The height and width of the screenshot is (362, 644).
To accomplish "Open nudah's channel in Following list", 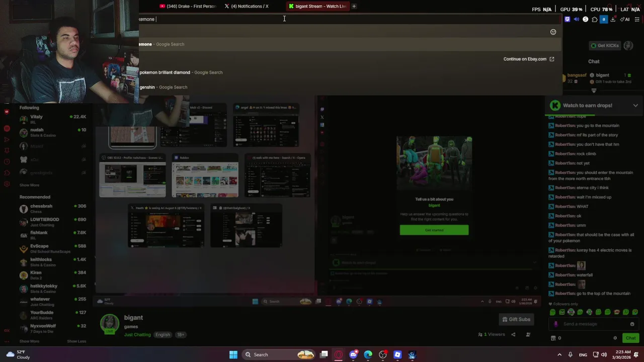I will click(53, 132).
